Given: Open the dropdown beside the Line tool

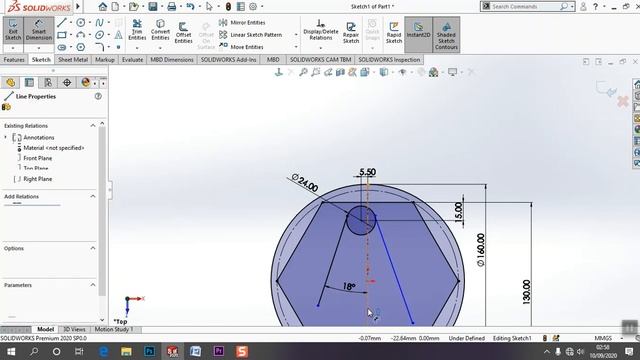Looking at the screenshot, I should 71,22.
